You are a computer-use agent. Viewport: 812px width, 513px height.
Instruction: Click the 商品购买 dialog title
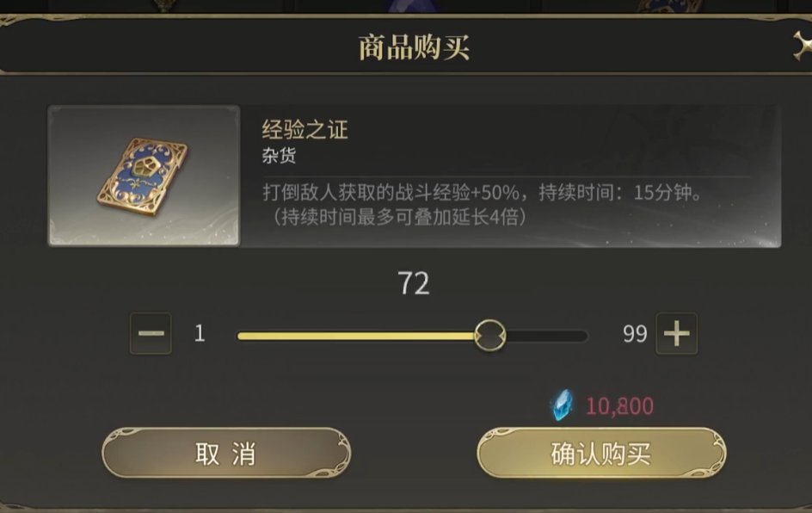(414, 47)
